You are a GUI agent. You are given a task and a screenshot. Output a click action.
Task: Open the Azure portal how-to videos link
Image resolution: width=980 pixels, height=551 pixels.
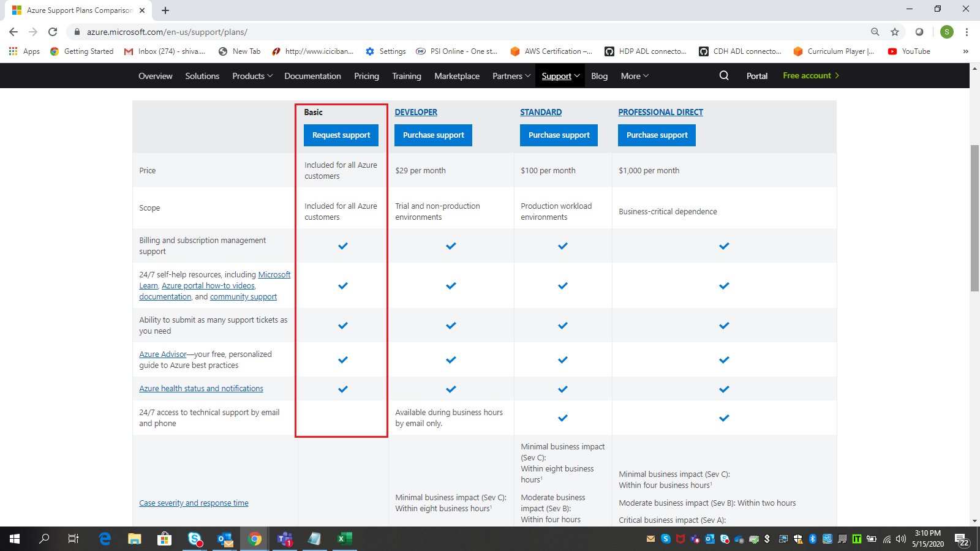point(208,285)
